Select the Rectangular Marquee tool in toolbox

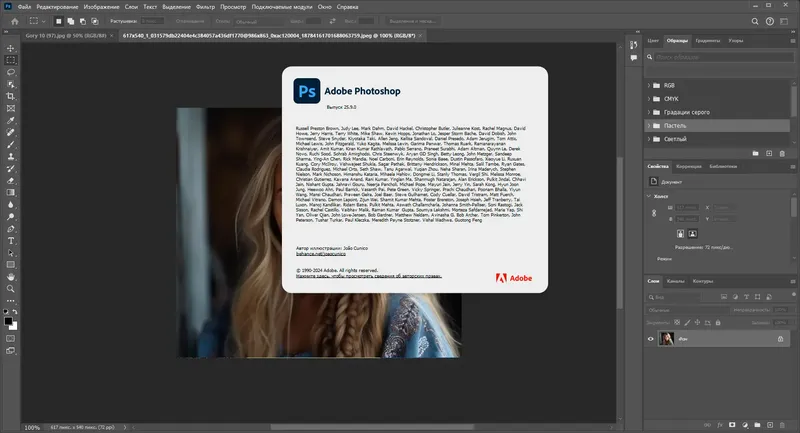pos(11,60)
